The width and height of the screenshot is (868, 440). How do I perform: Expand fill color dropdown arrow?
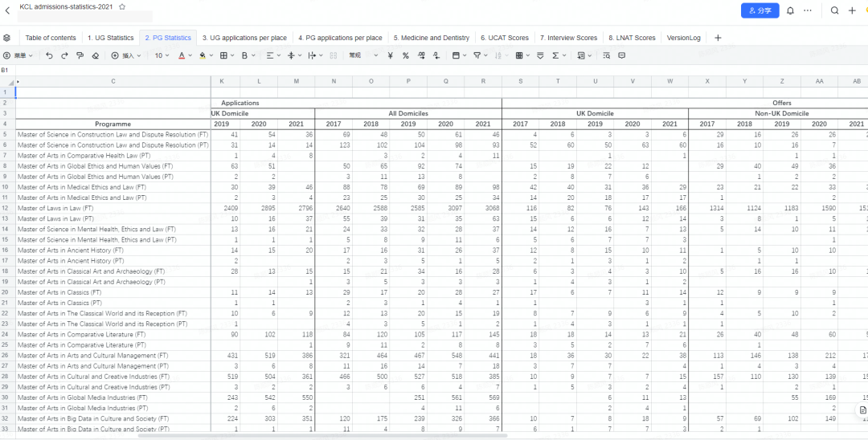(211, 55)
